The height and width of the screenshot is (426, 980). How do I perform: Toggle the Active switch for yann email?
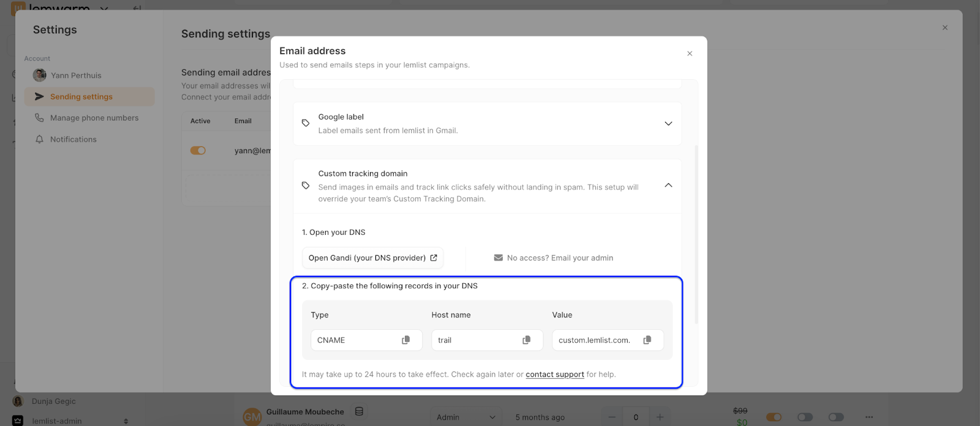pos(198,151)
